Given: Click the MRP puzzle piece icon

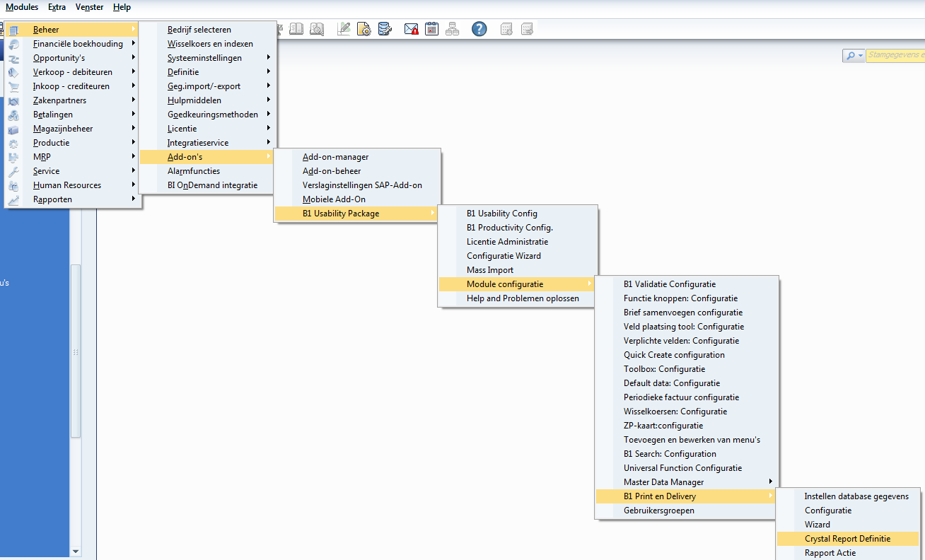Looking at the screenshot, I should tap(13, 157).
